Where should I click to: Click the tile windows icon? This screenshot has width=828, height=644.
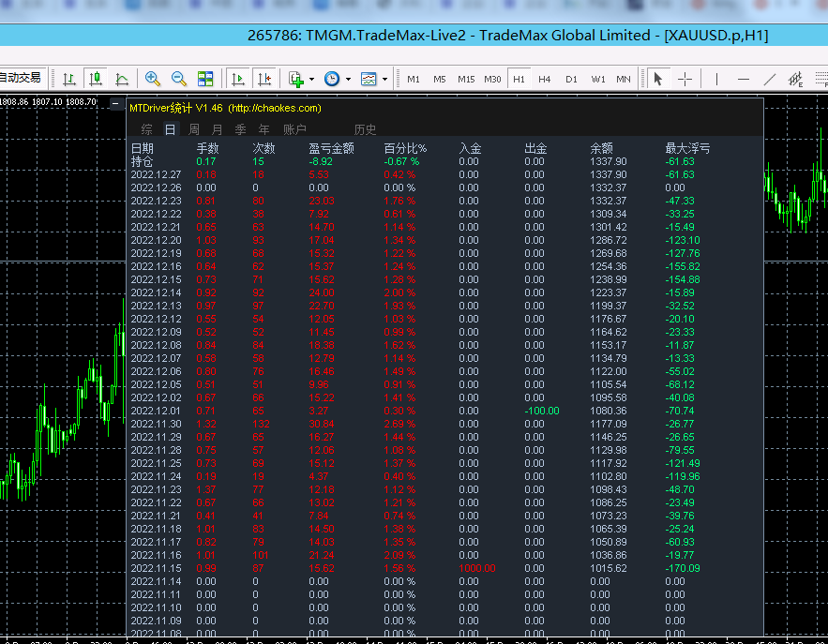(205, 79)
